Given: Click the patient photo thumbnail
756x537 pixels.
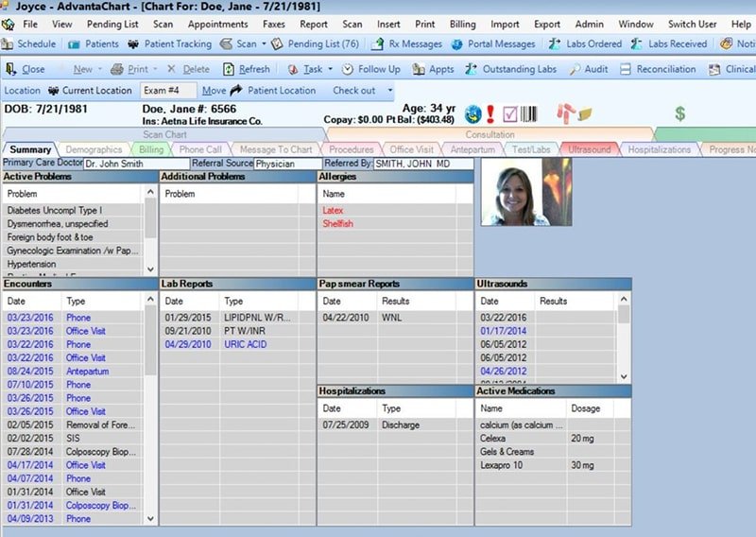Looking at the screenshot, I should click(x=526, y=192).
